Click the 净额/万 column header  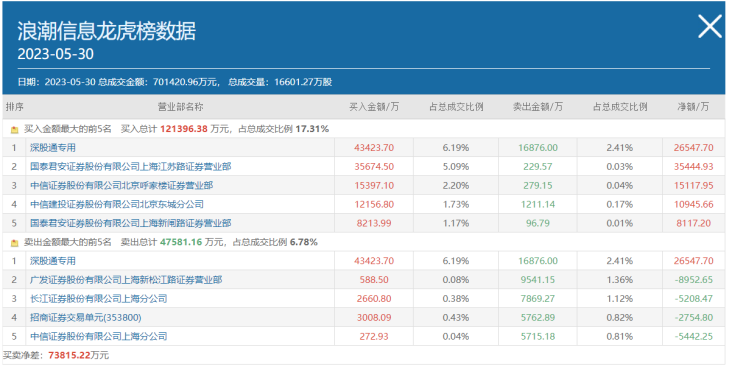(694, 107)
